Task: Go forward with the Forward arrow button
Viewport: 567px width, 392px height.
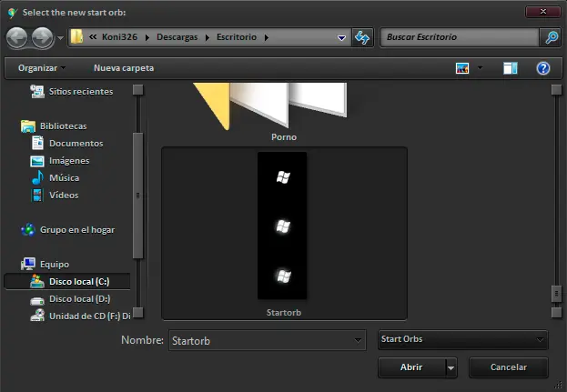Action: click(42, 37)
